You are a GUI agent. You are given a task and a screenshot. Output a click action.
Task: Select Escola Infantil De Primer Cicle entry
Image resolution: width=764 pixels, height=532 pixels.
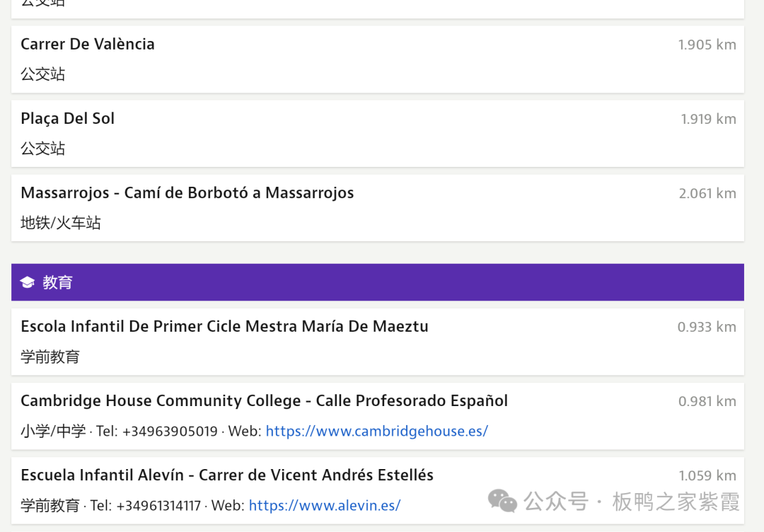point(224,326)
